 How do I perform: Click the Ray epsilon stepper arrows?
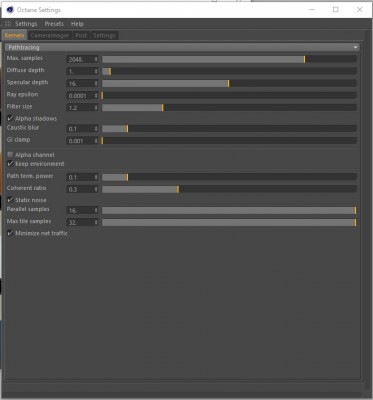click(x=96, y=96)
